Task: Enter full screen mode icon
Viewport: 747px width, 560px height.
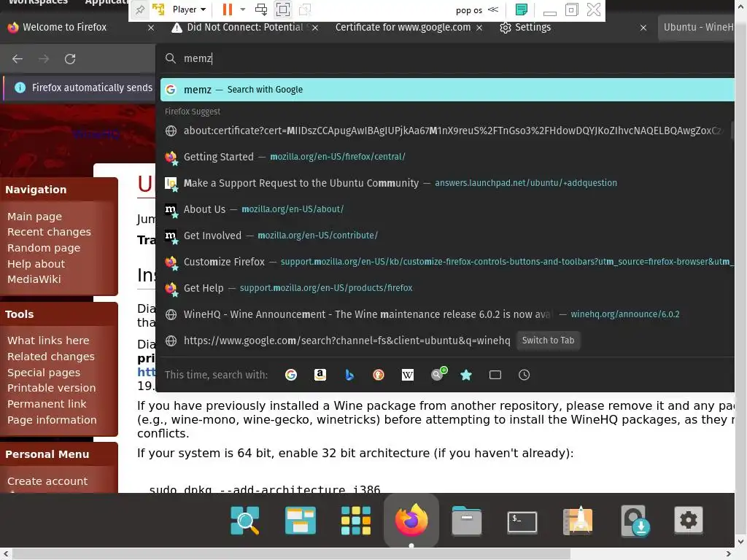Action: point(283,9)
